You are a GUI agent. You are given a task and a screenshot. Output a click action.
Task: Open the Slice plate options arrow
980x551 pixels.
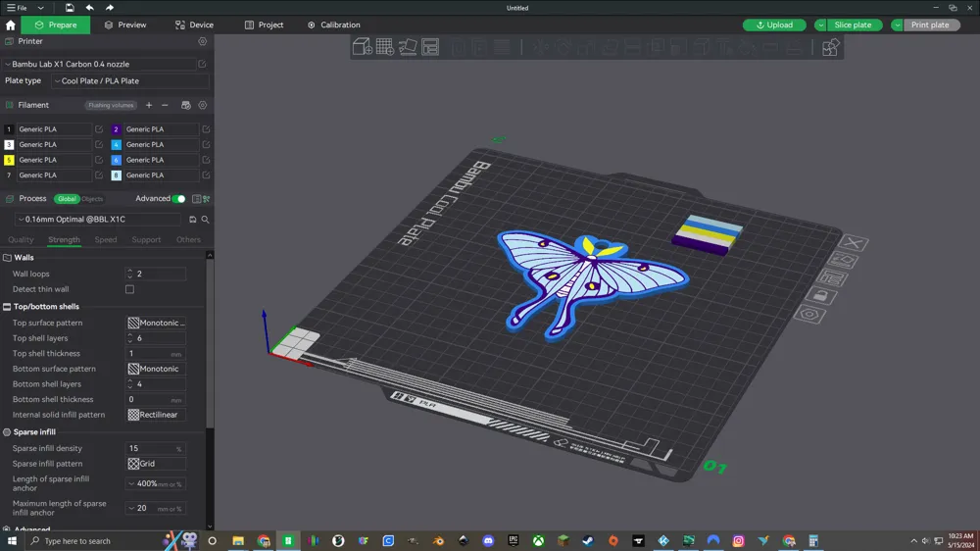(820, 25)
